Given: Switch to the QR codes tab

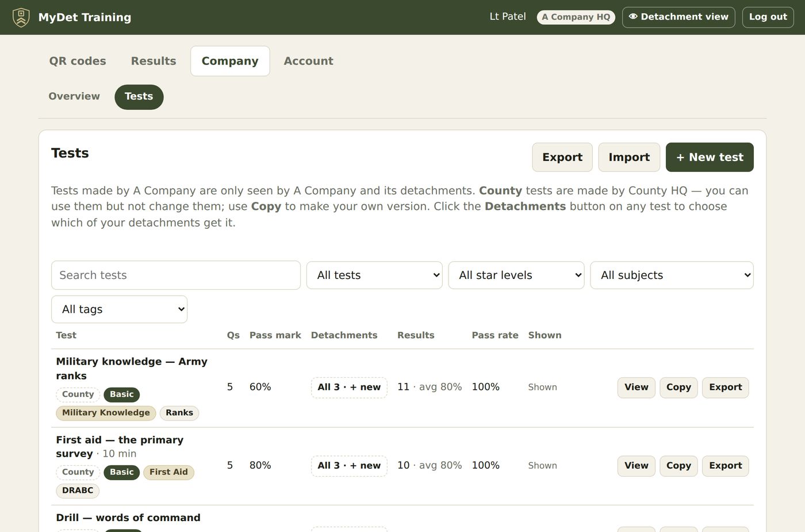Looking at the screenshot, I should [x=78, y=61].
